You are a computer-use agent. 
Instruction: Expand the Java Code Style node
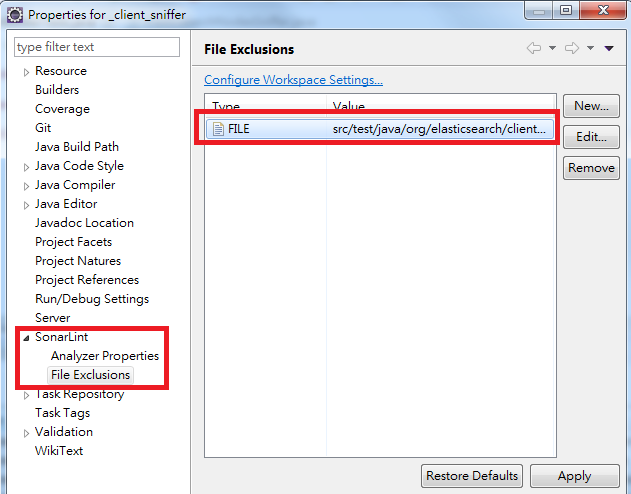pos(26,167)
